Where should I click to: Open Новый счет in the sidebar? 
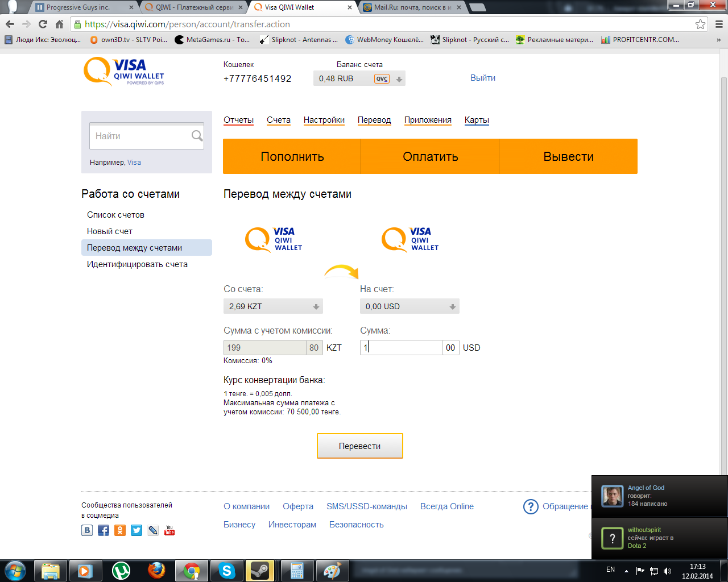tap(110, 231)
